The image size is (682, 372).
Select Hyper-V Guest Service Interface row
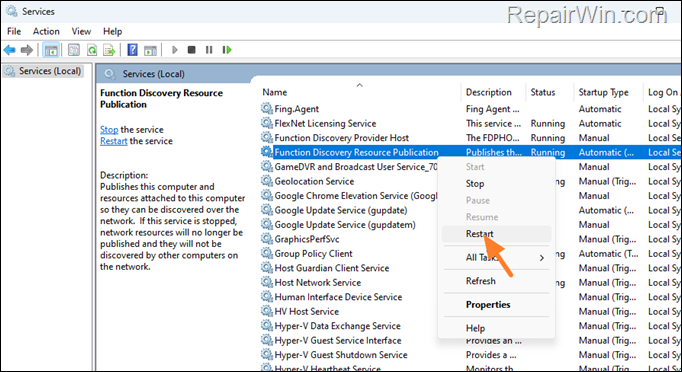[471, 340]
